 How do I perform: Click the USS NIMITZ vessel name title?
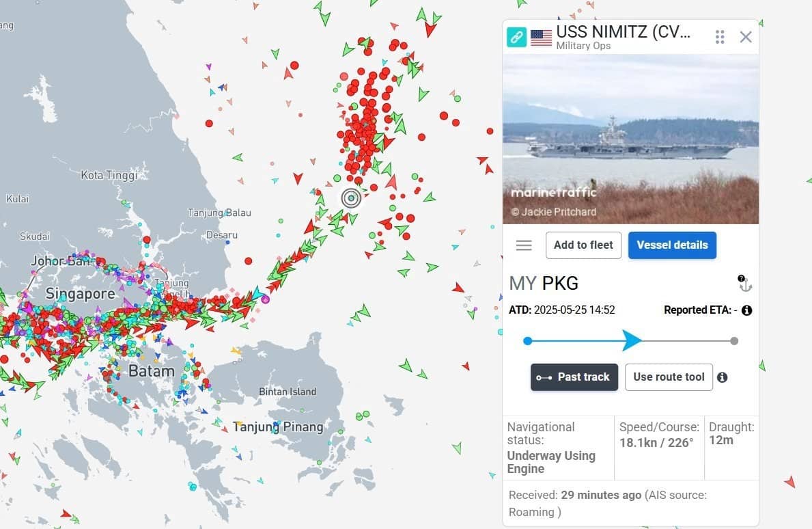pos(623,31)
